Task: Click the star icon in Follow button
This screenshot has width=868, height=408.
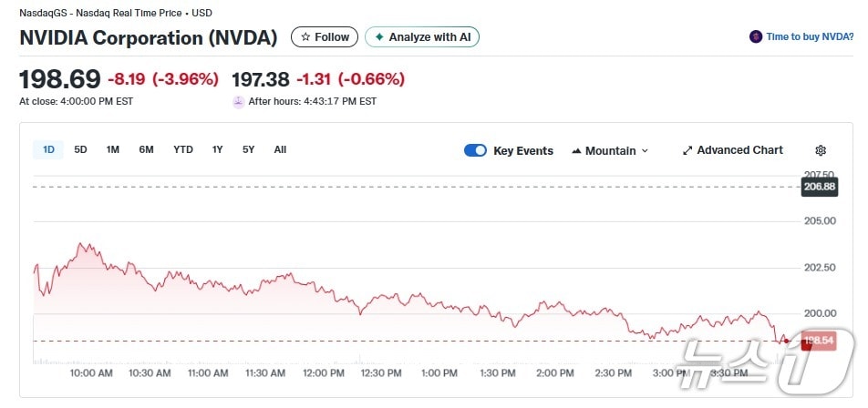Action: (x=305, y=37)
